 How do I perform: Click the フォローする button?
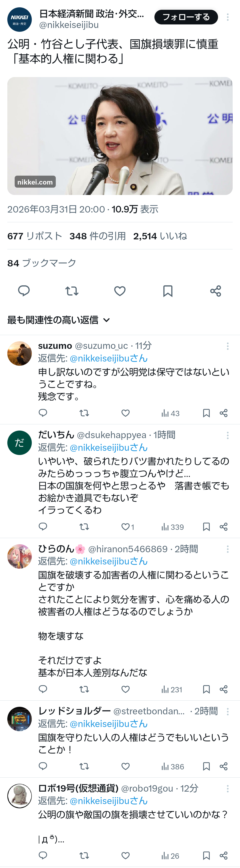(x=186, y=17)
